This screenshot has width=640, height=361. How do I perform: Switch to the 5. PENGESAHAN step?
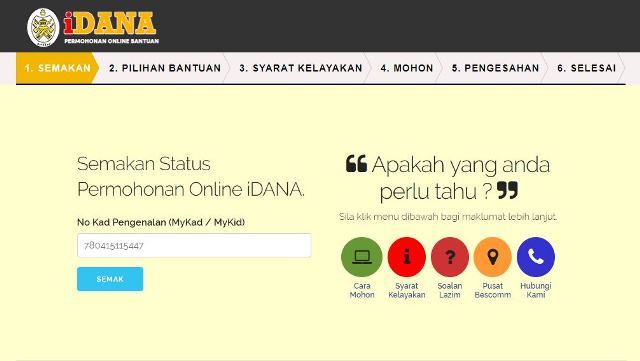(496, 68)
